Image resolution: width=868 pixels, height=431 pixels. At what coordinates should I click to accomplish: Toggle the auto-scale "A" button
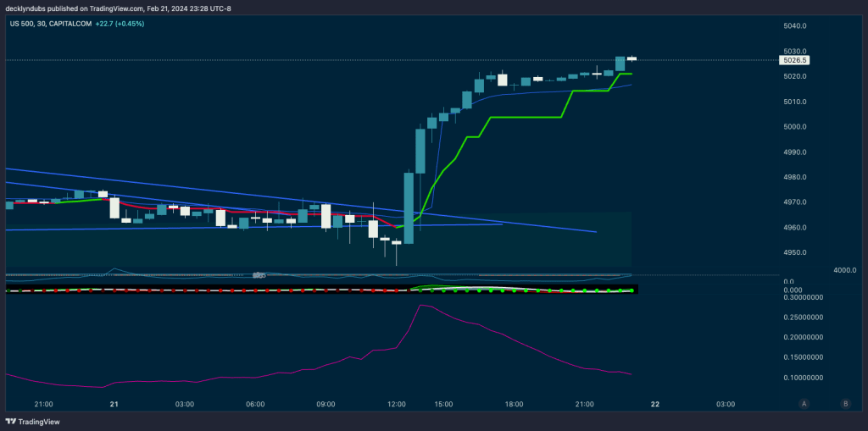[804, 404]
